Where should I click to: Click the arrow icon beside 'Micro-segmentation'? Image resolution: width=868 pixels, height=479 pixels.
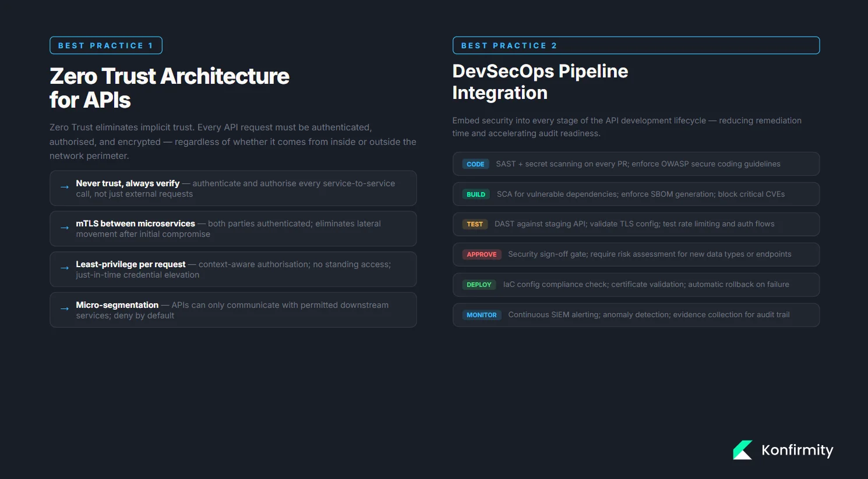pos(64,310)
